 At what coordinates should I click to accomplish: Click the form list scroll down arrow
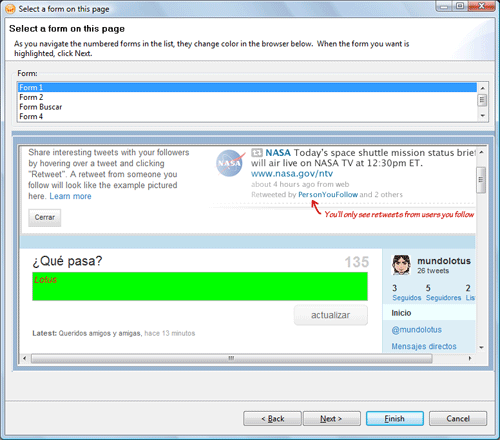(x=482, y=116)
